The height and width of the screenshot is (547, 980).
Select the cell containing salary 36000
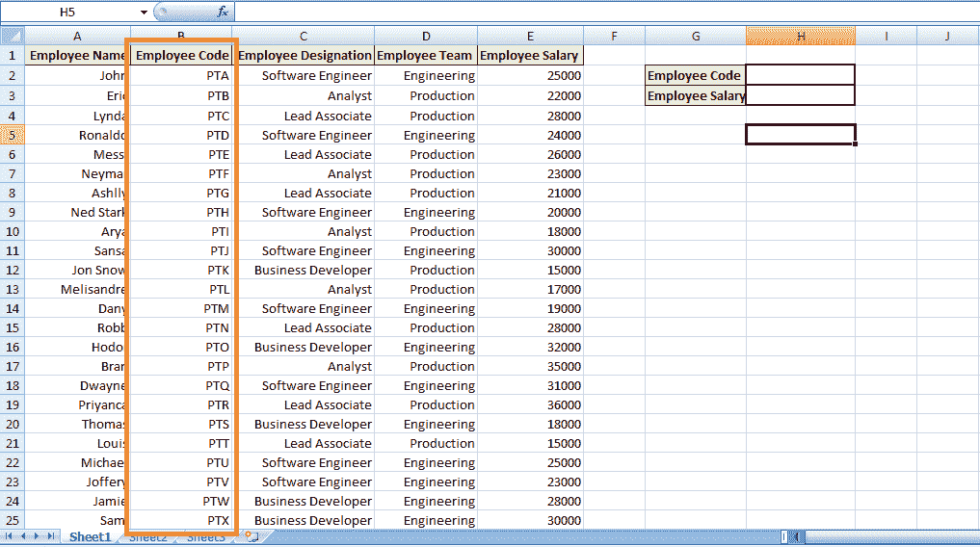click(x=531, y=405)
